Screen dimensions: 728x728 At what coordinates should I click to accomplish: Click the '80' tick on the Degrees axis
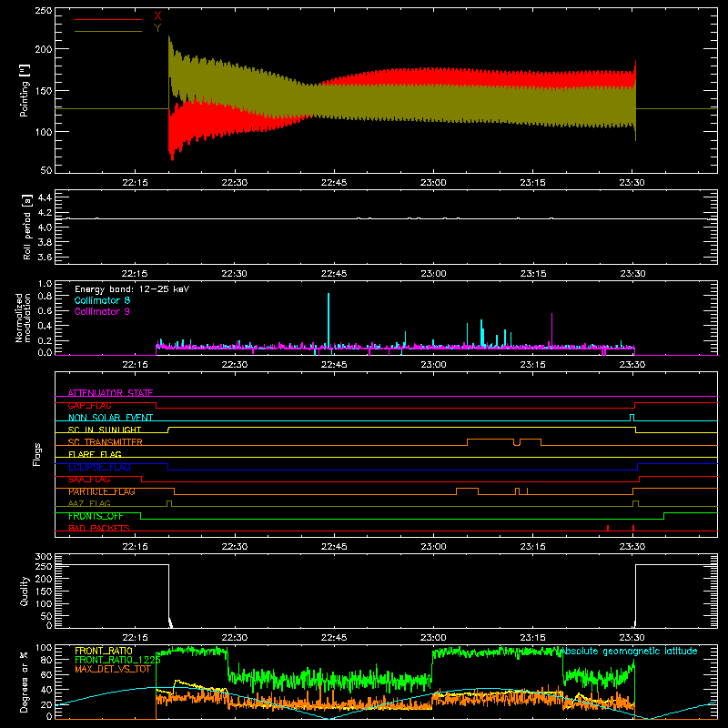[46, 660]
